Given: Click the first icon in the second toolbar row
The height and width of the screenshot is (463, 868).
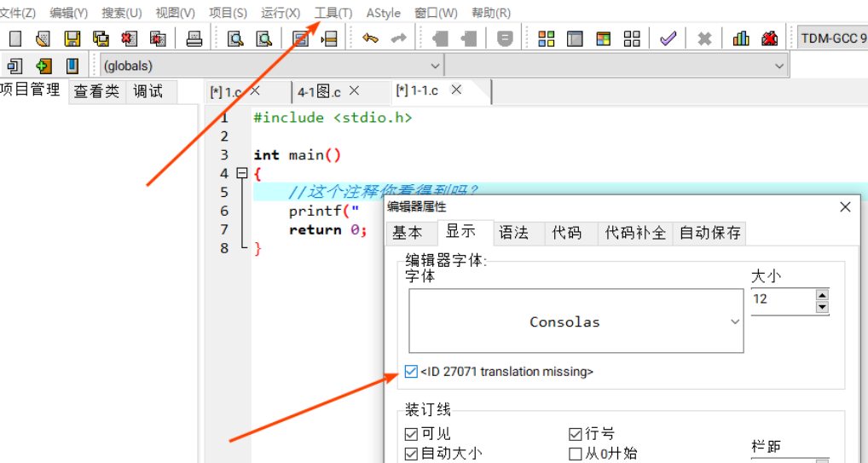Looking at the screenshot, I should point(14,66).
